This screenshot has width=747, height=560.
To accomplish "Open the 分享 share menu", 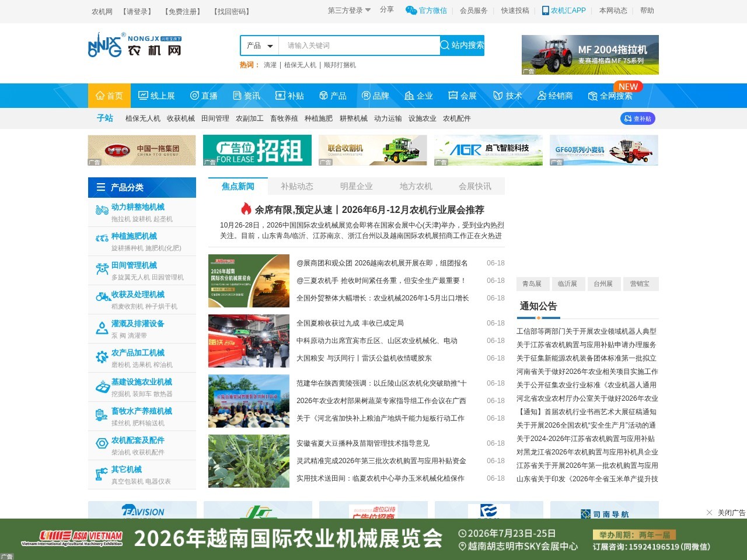I will pos(387,10).
